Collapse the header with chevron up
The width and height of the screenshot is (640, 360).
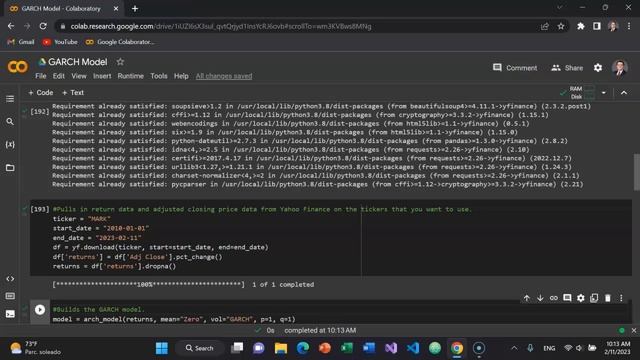[624, 93]
